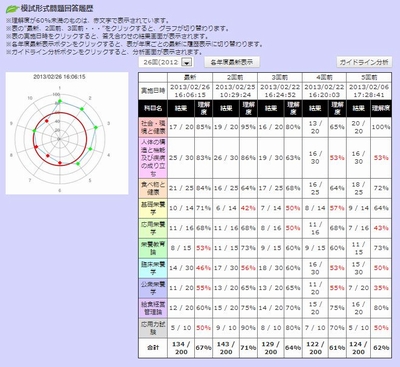Click the 模試形式問題回答履歴 page heading
This screenshot has height=367, width=400.
click(x=57, y=9)
